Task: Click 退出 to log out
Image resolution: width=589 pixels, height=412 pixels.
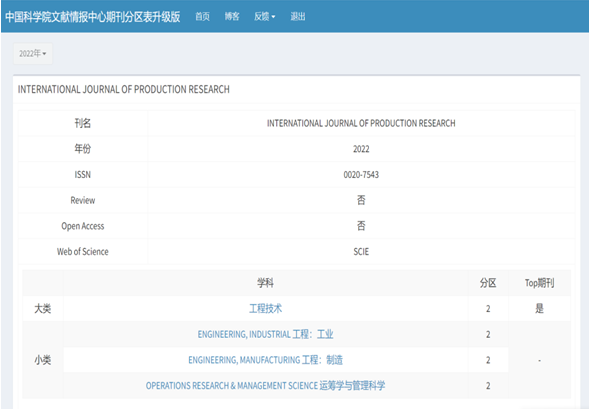Action: 298,17
